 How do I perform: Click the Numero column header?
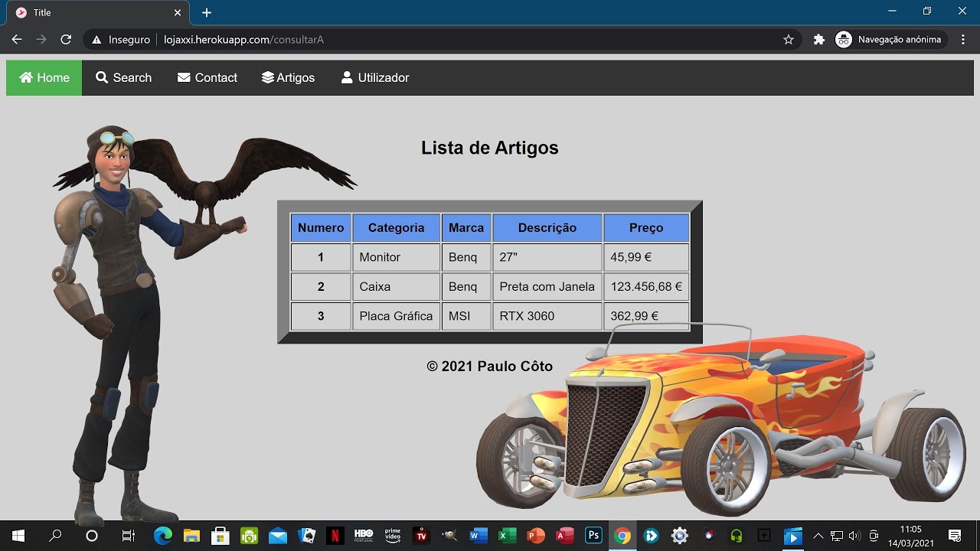coord(321,227)
